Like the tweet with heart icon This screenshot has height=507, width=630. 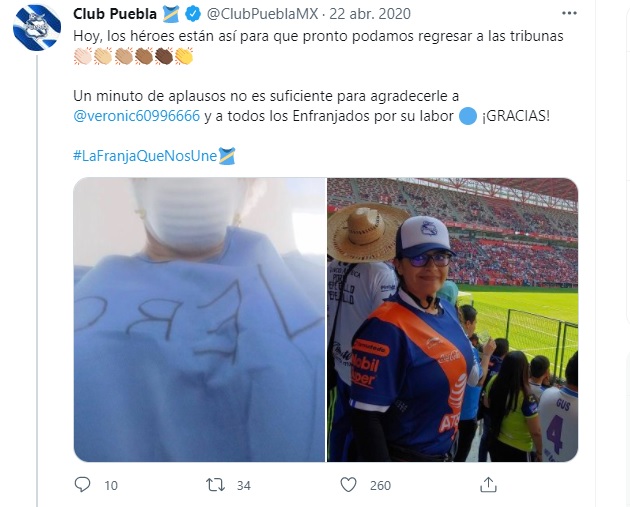348,485
